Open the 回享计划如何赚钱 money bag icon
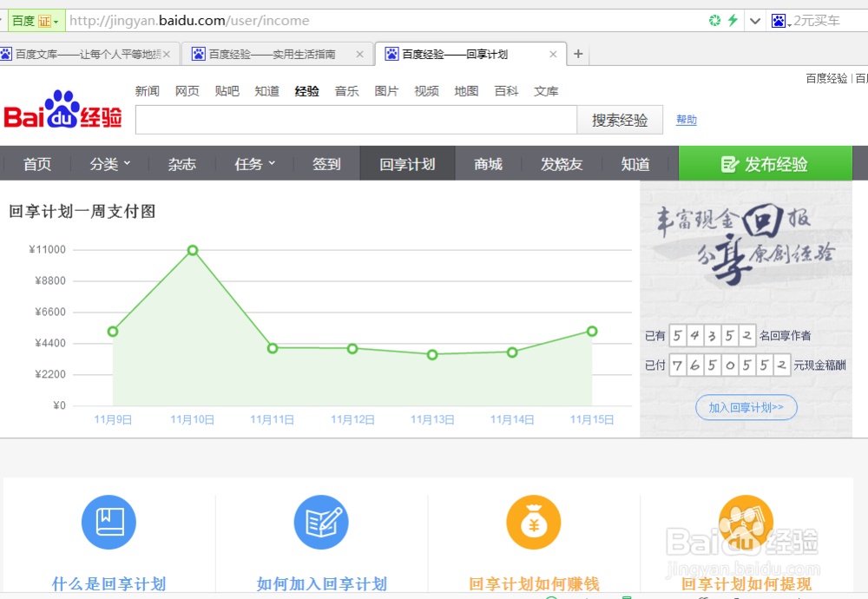The width and height of the screenshot is (868, 599). coord(534,522)
